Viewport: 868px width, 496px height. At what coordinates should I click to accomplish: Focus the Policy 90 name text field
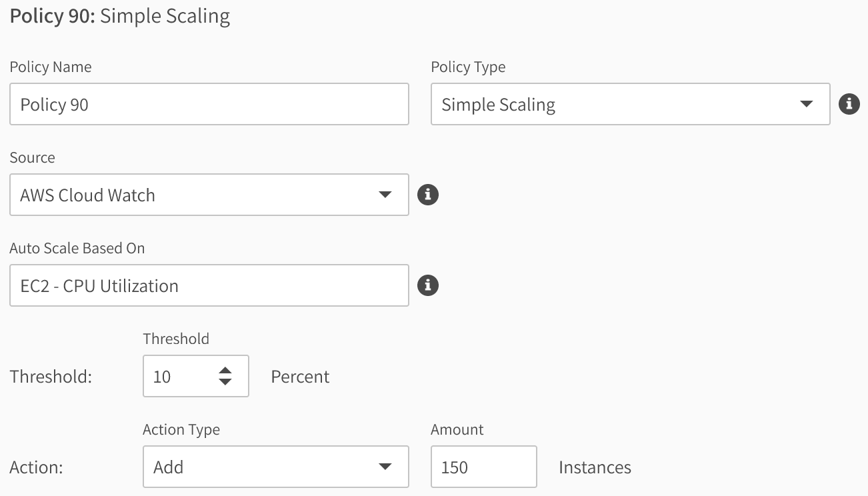click(209, 104)
